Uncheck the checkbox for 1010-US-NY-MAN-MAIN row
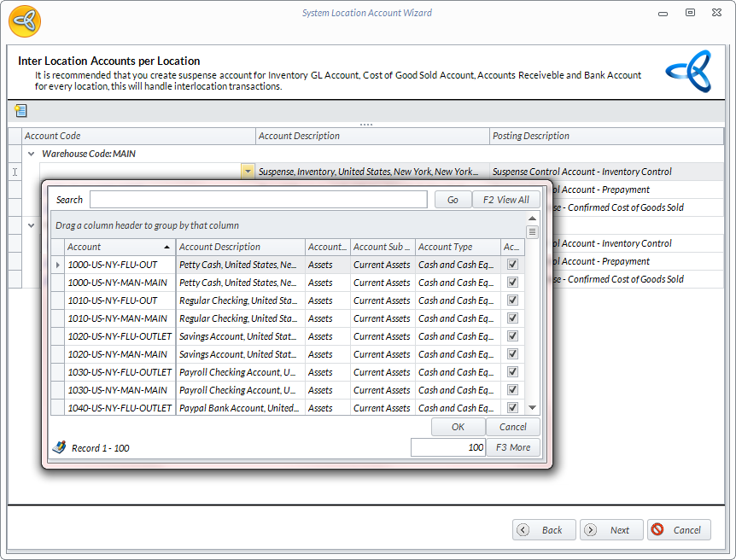This screenshot has width=736, height=560. [x=512, y=318]
